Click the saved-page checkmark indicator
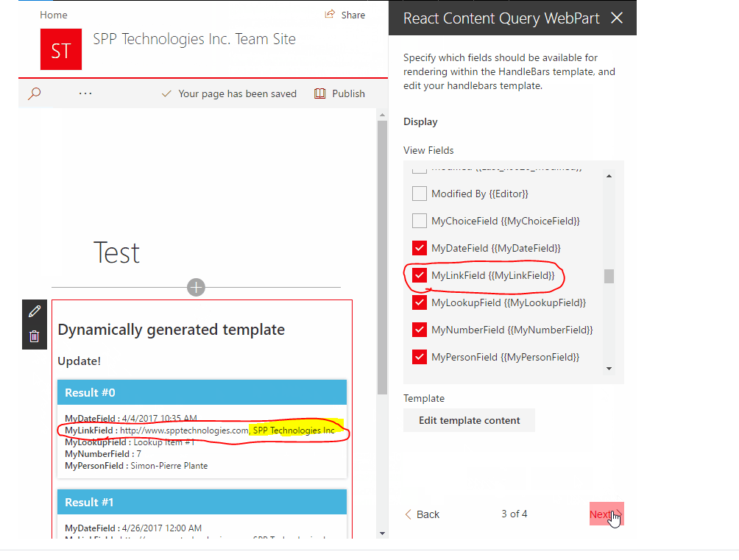Screen dimensions: 739x560 tap(166, 93)
